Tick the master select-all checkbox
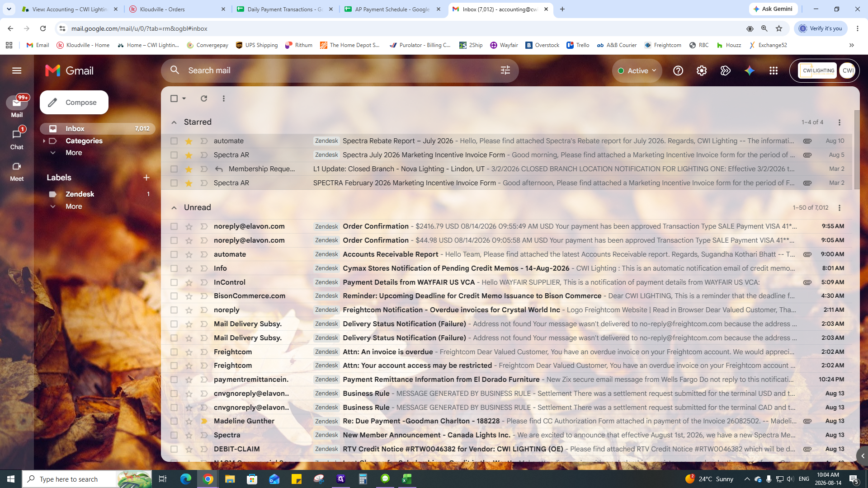The height and width of the screenshot is (488, 868). (174, 99)
